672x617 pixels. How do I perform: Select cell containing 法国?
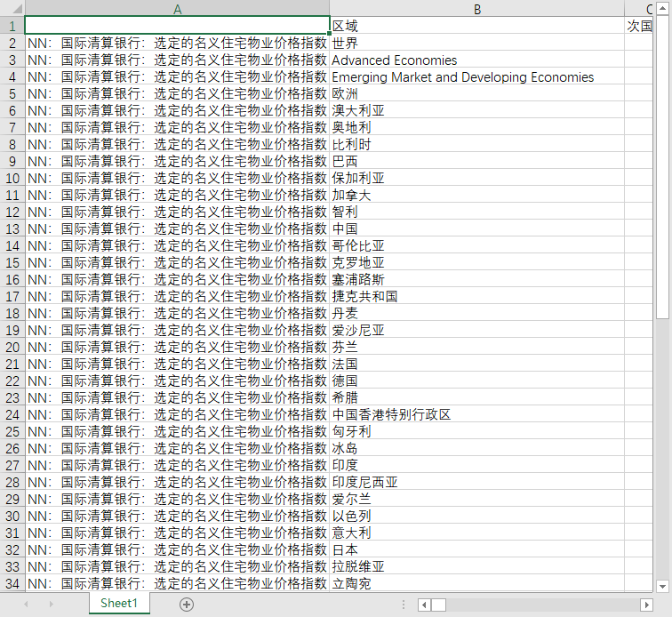click(x=477, y=364)
